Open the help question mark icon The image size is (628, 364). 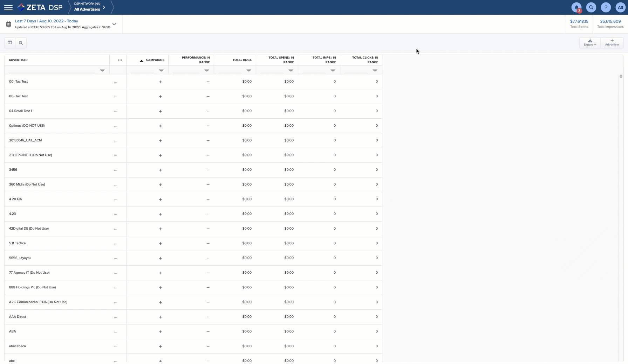coord(606,7)
